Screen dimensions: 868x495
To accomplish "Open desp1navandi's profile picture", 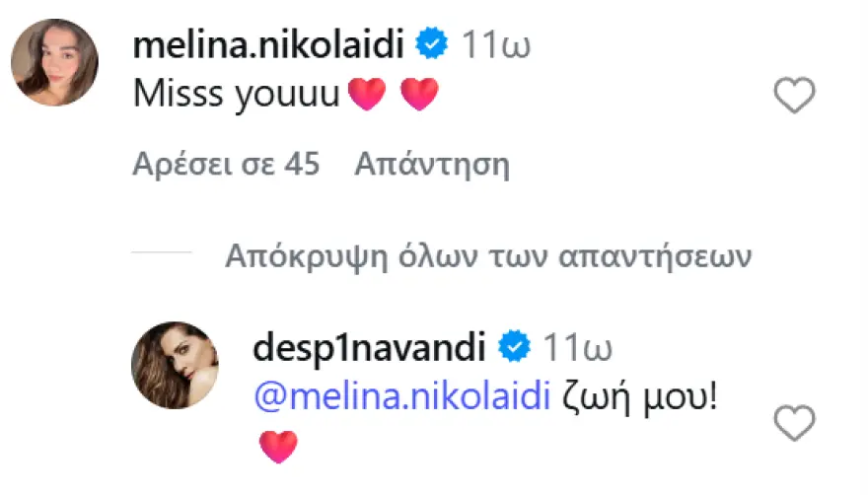I will click(176, 364).
